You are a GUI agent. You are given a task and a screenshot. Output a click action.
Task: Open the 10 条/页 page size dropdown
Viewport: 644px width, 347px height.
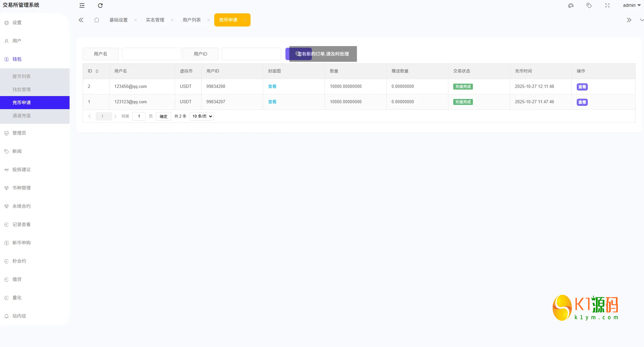(x=201, y=116)
